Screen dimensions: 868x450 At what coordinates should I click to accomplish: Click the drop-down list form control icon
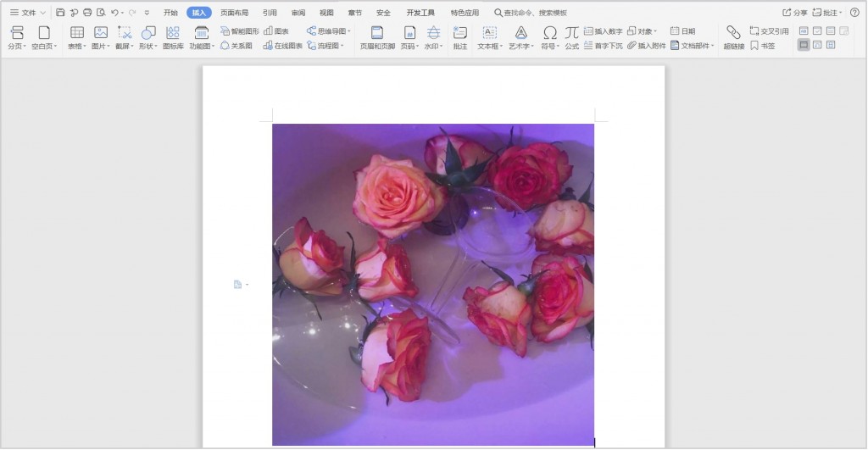831,31
